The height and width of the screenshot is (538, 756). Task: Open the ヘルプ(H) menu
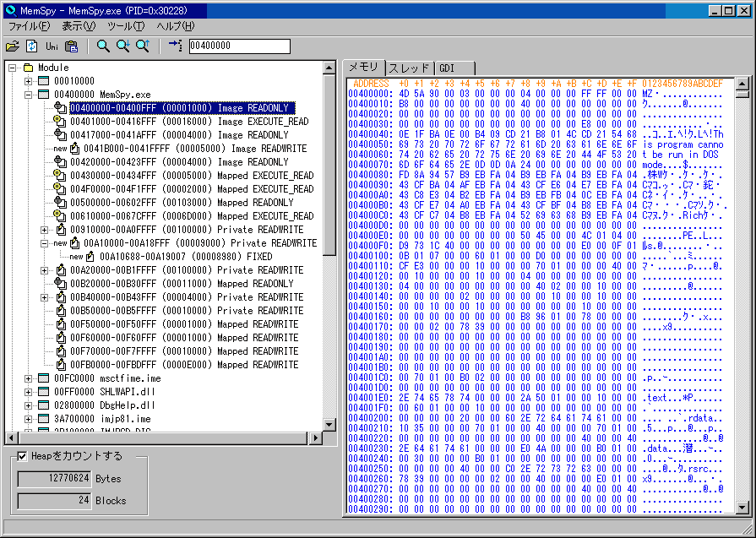(x=176, y=26)
